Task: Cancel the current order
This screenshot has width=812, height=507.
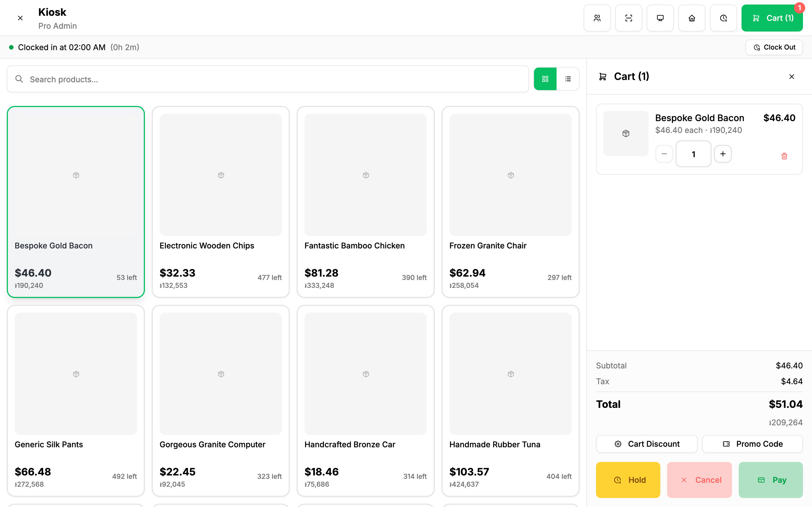Action: coord(699,480)
